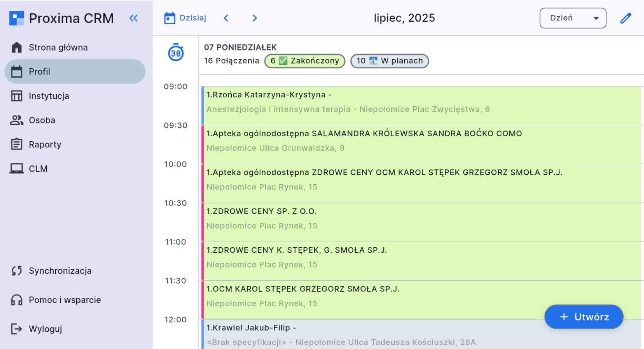644x349 pixels.
Task: Click Wyloguj to log out
Action: [45, 329]
